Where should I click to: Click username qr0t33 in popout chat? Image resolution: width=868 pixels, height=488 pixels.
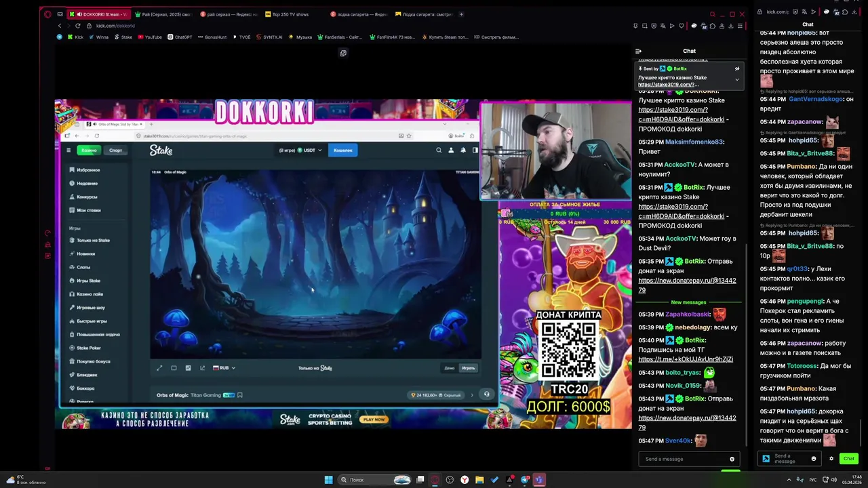797,269
